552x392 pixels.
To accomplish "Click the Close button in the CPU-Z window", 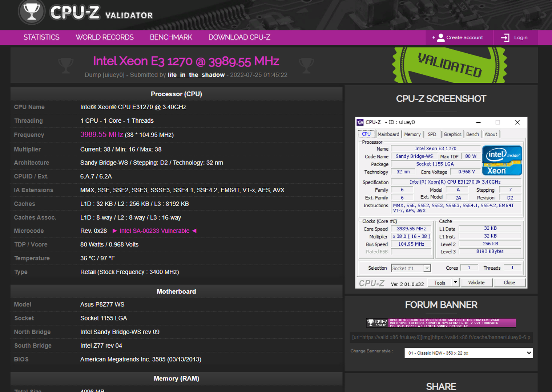I will (509, 283).
